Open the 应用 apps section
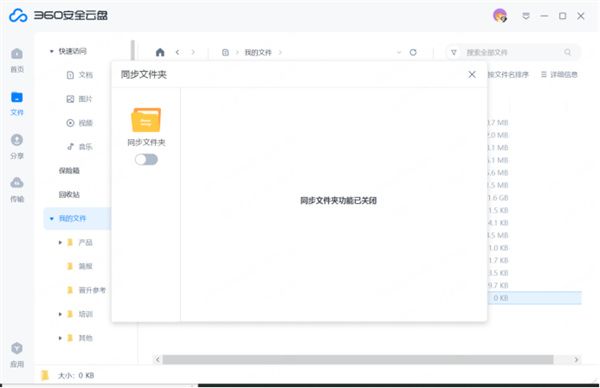This screenshot has width=600, height=388. 17,355
